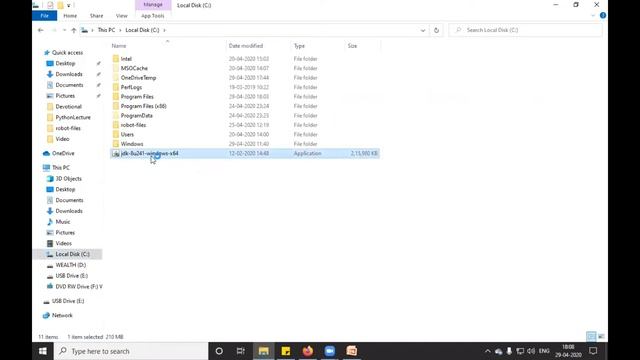Click the Search Local Disk (C:) box
640x360 pixels.
click(525, 30)
